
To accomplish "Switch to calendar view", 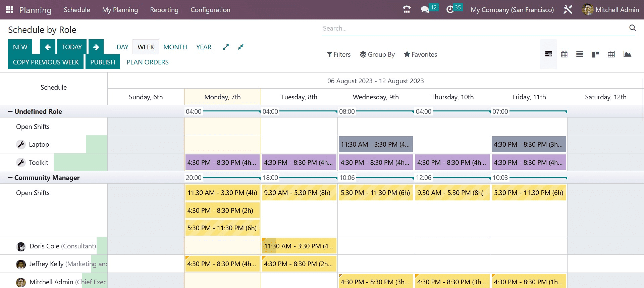I will click(x=564, y=54).
